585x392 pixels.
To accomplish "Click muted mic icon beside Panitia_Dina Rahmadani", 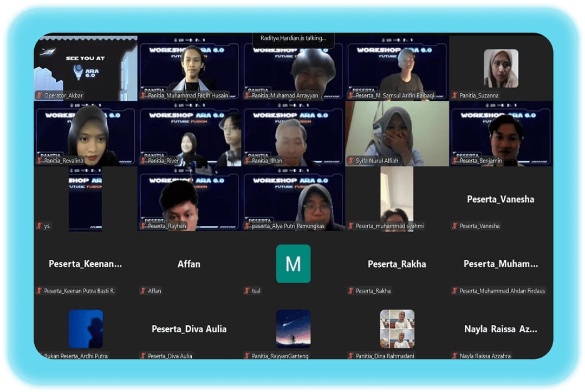I will 350,356.
